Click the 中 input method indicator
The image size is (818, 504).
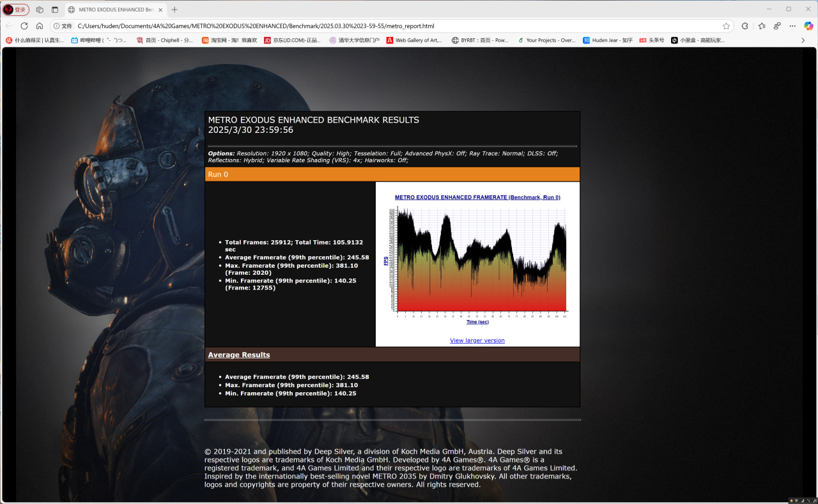[x=796, y=500]
